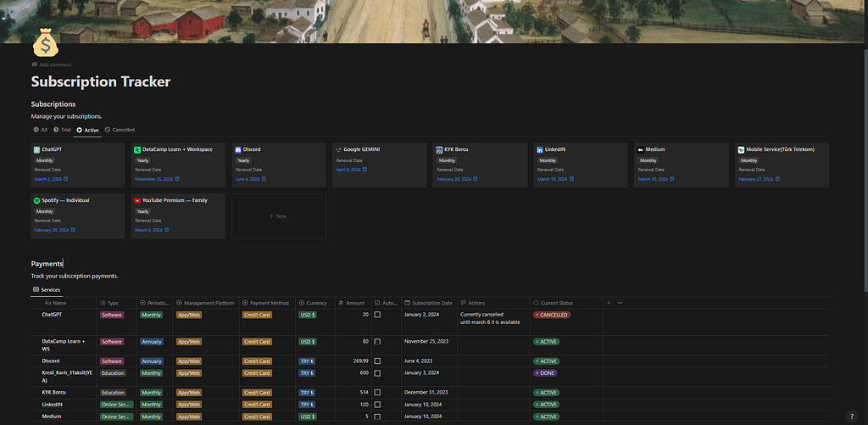Click the money bag page icon
Screen dimensions: 868x425
coord(46,44)
